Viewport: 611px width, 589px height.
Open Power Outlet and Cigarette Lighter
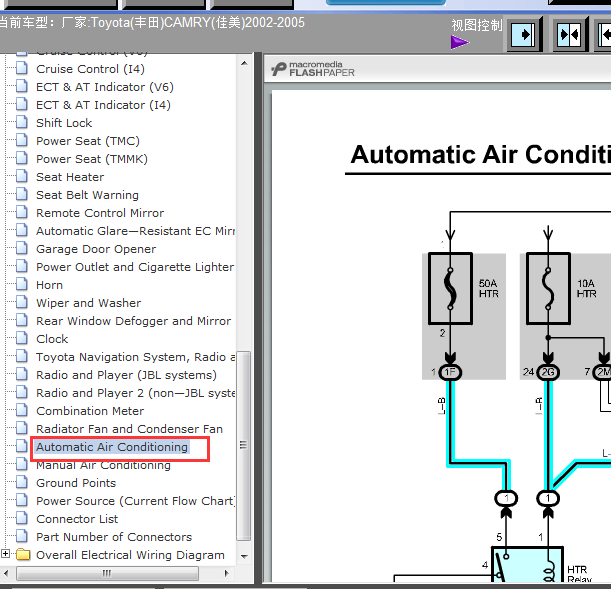tap(135, 267)
